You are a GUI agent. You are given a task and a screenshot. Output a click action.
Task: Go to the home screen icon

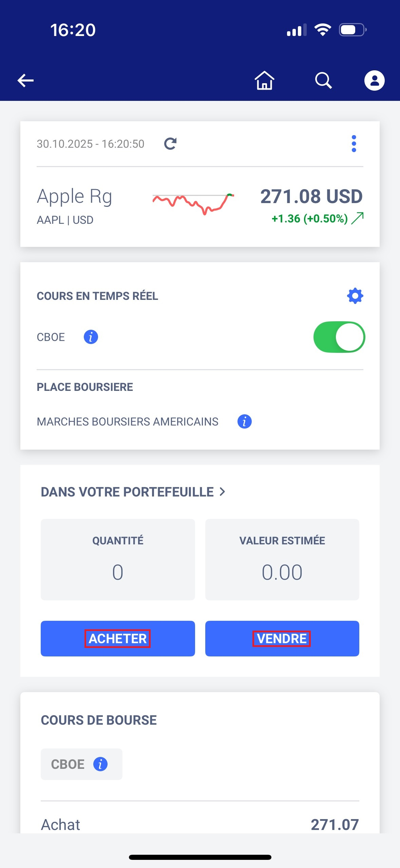tap(264, 81)
